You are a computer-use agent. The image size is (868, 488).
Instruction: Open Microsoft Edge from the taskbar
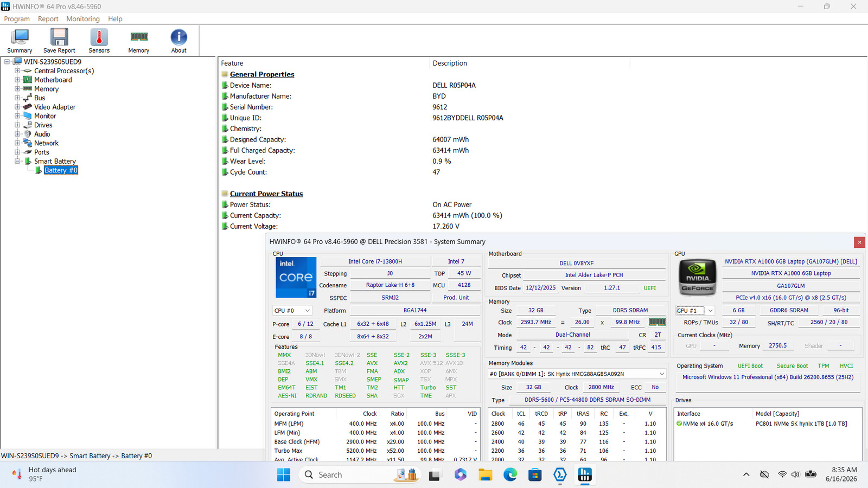point(510,475)
